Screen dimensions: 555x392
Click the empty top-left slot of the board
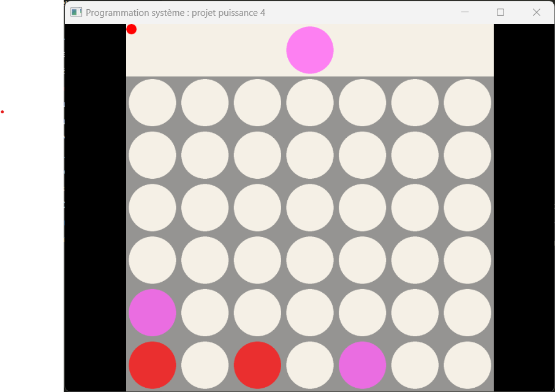[152, 103]
